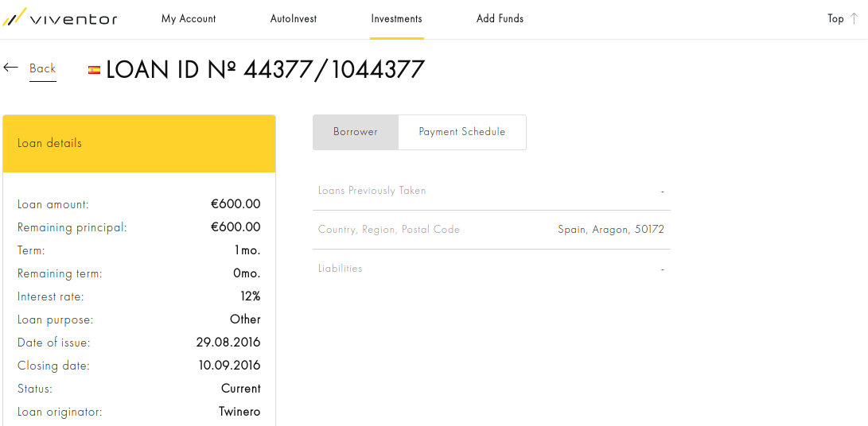Viewport: 868px width, 426px height.
Task: Click the loan originator Twinero
Action: tap(239, 412)
